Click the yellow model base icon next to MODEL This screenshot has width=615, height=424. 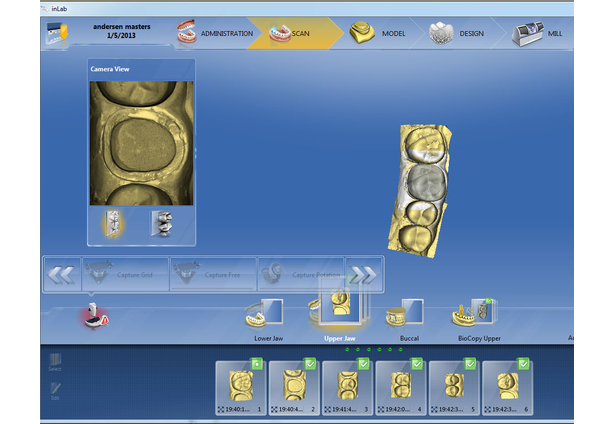click(362, 33)
